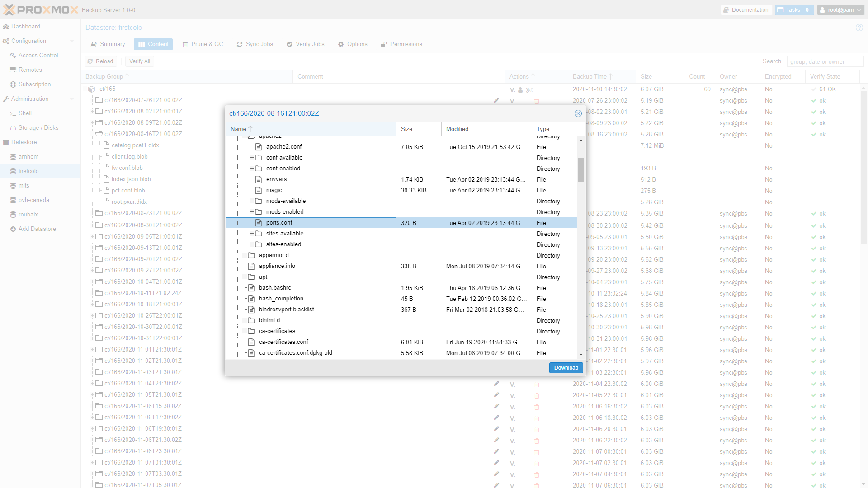868x488 pixels.
Task: Click the group, date or owner search field
Action: [825, 61]
